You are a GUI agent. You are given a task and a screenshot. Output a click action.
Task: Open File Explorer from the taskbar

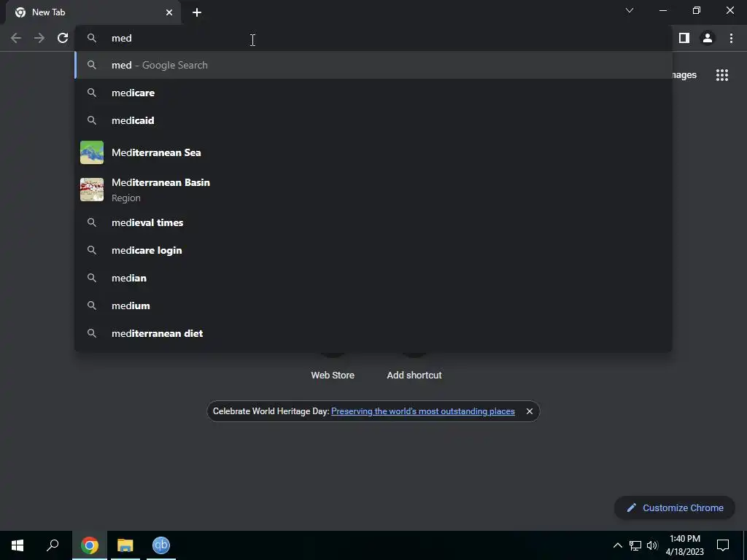pyautogui.click(x=125, y=545)
